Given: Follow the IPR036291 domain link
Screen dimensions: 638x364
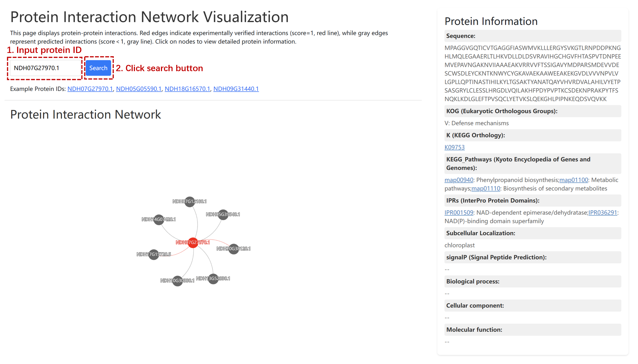Looking at the screenshot, I should [602, 213].
